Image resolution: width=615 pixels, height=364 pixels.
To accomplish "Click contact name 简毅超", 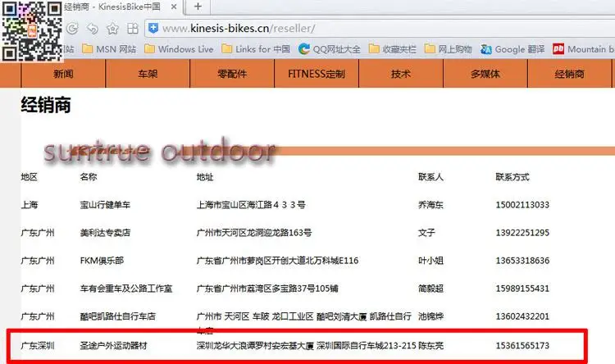I will point(430,289).
